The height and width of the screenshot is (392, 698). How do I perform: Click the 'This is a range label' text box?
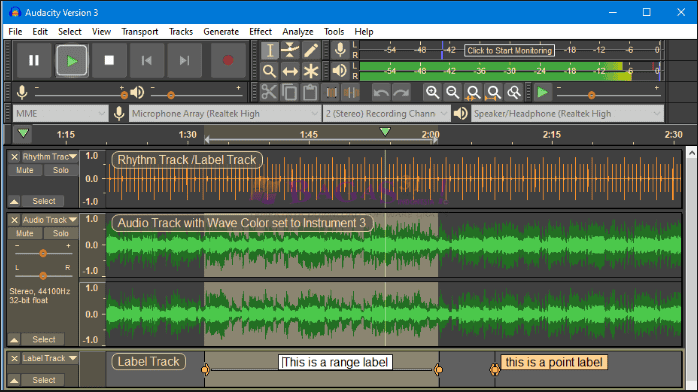coord(335,362)
